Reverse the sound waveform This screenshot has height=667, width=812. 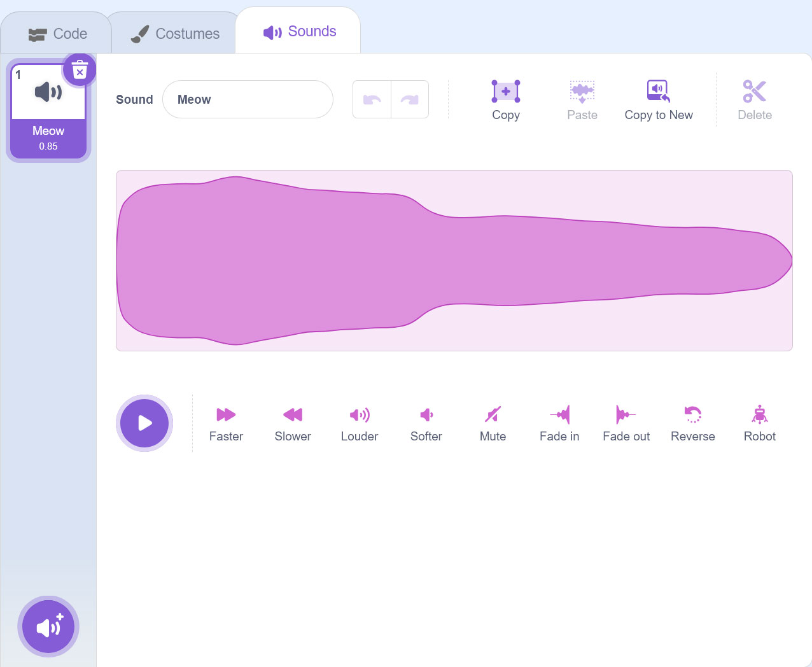[x=692, y=423]
